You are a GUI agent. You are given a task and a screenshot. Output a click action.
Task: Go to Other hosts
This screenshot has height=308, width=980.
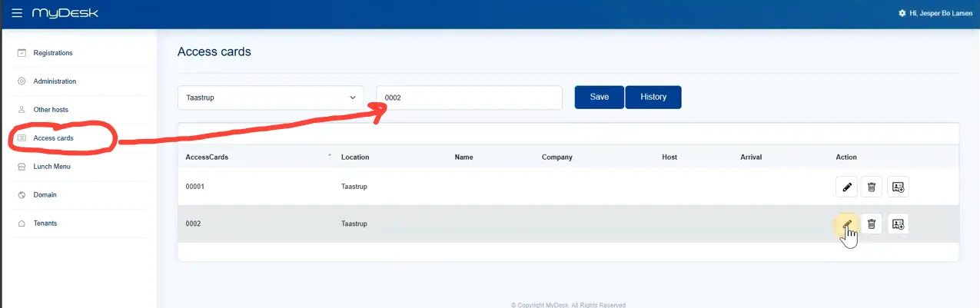[x=51, y=110]
